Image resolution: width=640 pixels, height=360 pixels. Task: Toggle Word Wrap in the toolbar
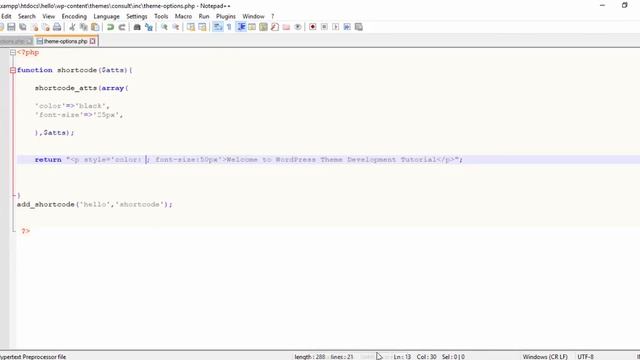pos(218,27)
